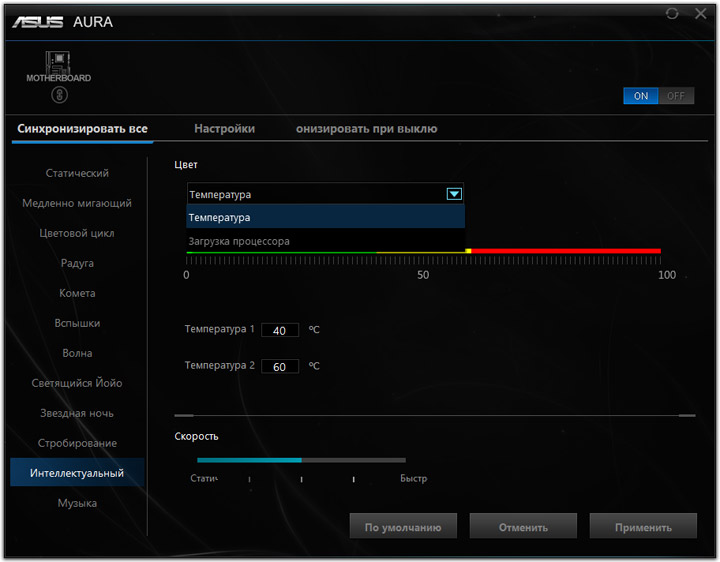Click the Применить button
Screen dimensions: 720x562
tap(643, 526)
